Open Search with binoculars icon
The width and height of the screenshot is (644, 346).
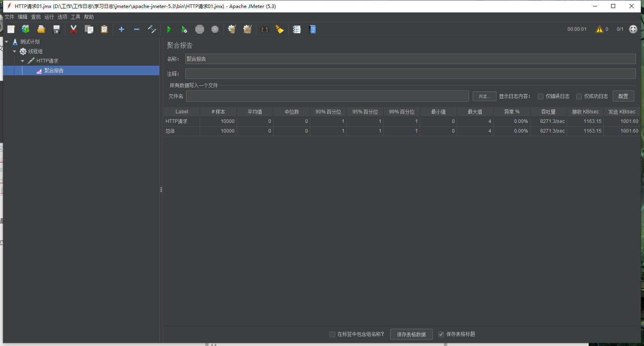coord(265,29)
